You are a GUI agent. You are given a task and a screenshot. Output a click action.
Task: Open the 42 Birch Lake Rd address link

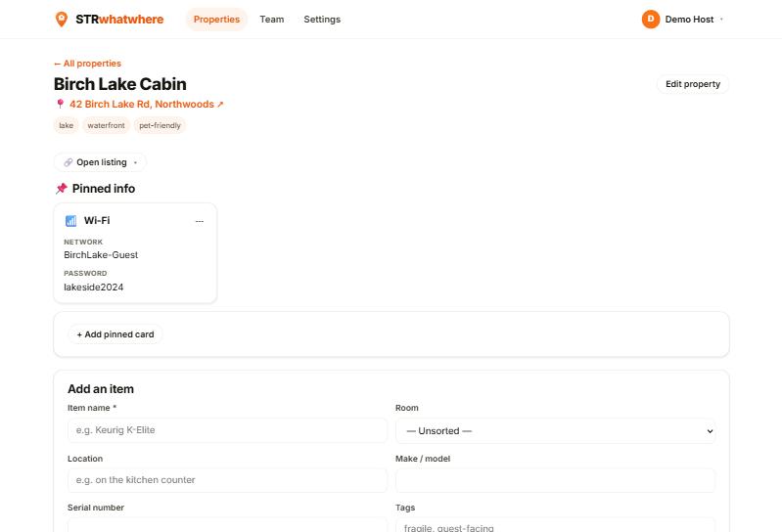point(146,104)
